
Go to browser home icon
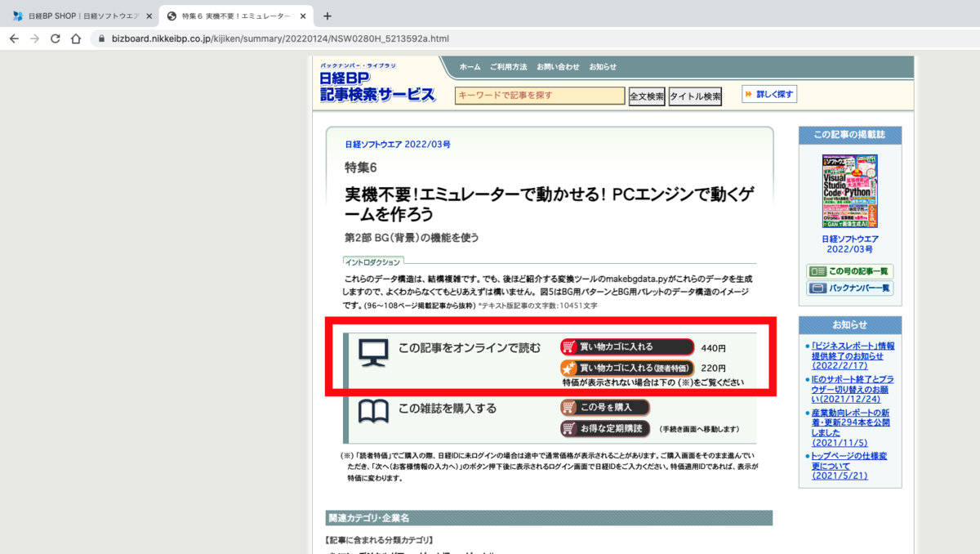tap(76, 38)
